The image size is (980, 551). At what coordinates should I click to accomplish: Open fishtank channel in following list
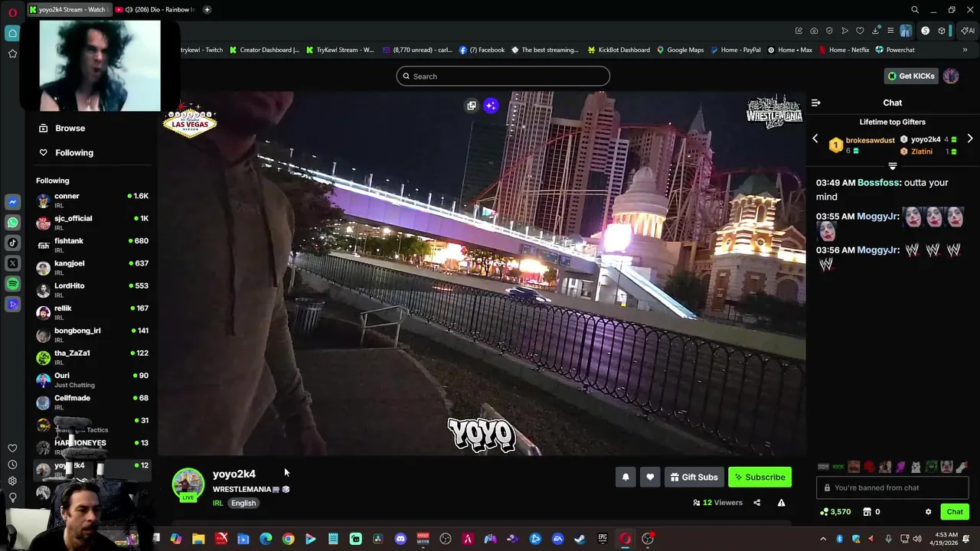point(93,245)
